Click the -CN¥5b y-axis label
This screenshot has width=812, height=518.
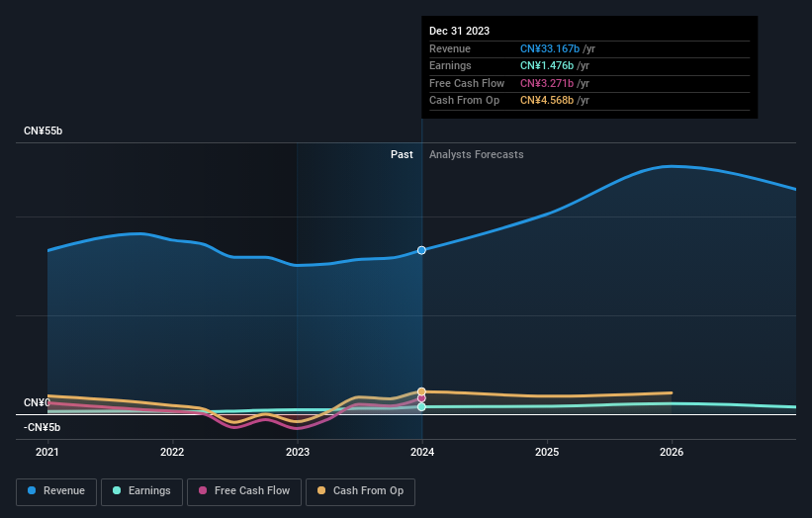pyautogui.click(x=42, y=427)
